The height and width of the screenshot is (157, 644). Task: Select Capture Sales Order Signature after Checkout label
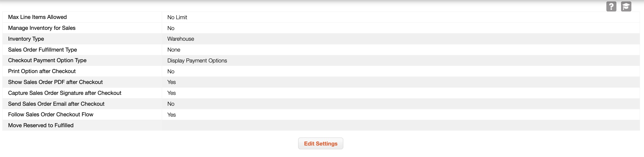click(x=65, y=93)
